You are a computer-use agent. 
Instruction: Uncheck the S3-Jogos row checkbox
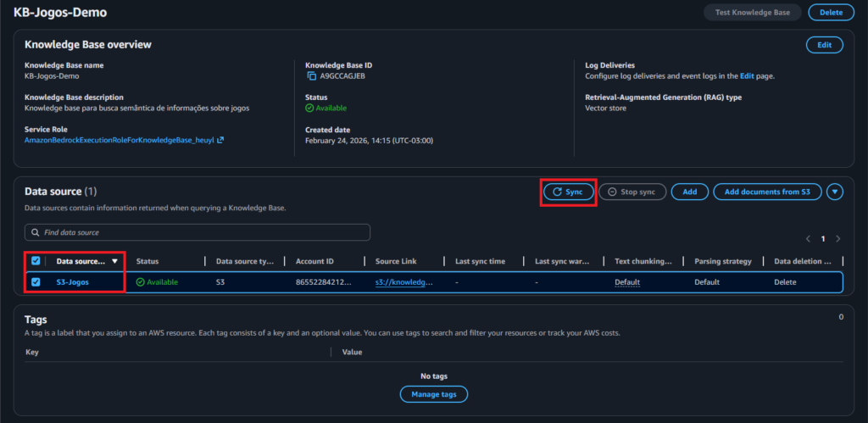click(36, 282)
